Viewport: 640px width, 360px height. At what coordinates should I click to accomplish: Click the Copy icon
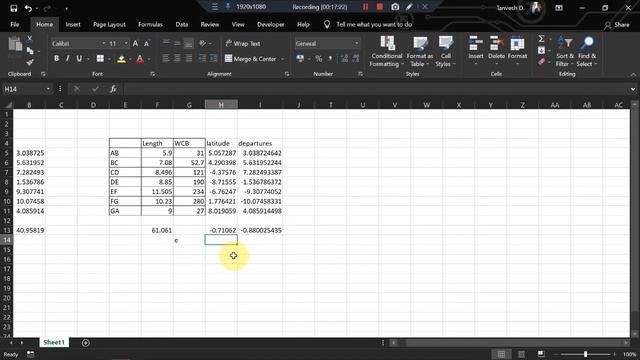[30, 51]
